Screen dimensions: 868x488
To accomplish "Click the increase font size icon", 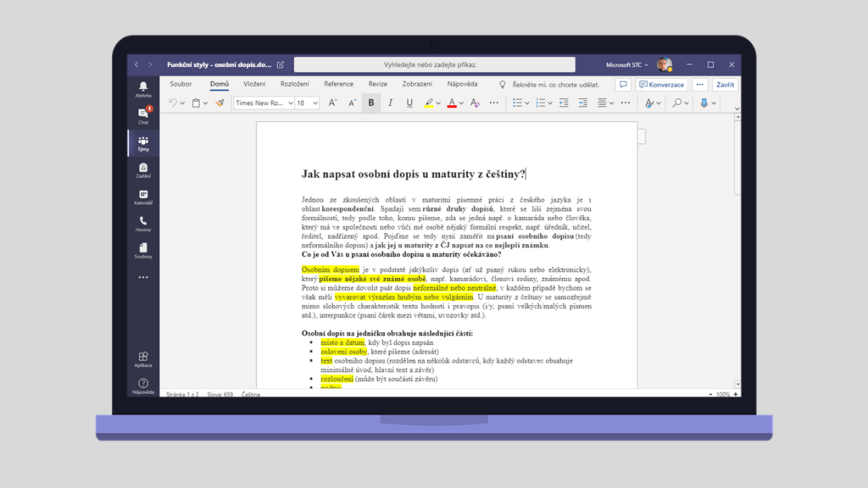I will [332, 103].
